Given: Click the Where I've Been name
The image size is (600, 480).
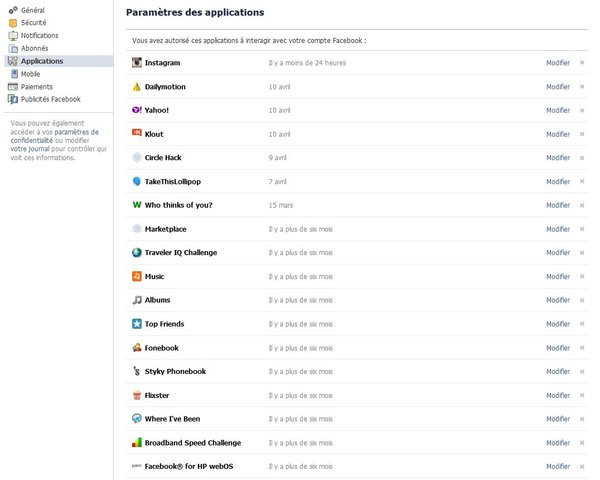Looking at the screenshot, I should (172, 419).
